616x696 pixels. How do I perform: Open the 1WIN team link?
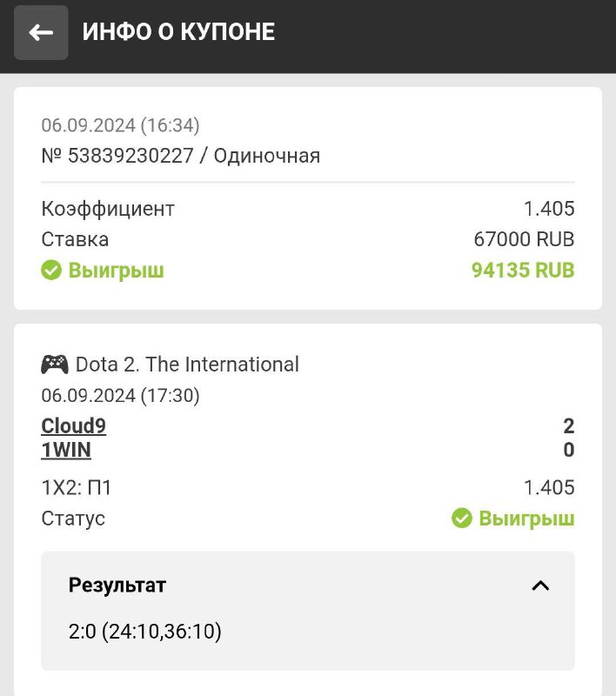tap(66, 450)
